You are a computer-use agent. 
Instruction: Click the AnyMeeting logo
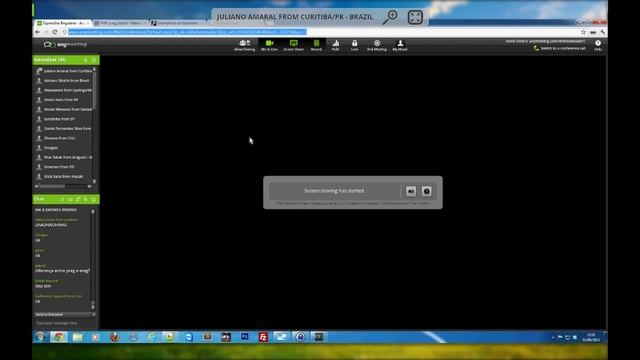pyautogui.click(x=65, y=44)
